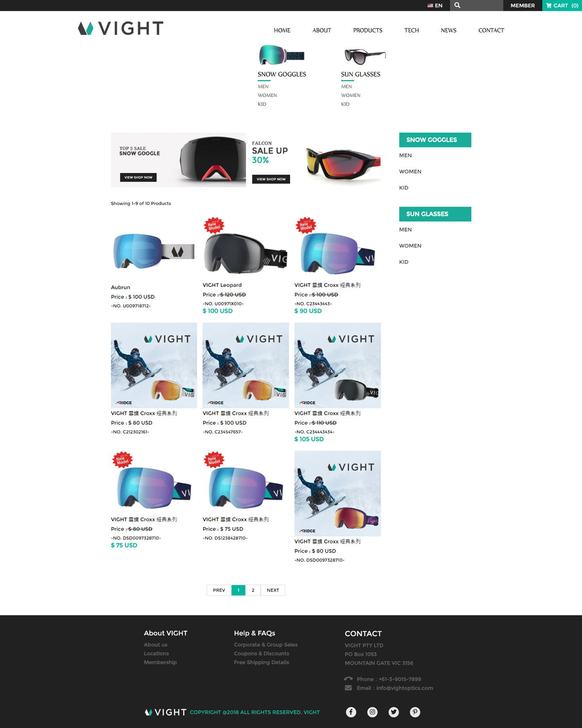582x728 pixels.
Task: Select KID under sidebar Sun Glasses
Action: coord(404,262)
